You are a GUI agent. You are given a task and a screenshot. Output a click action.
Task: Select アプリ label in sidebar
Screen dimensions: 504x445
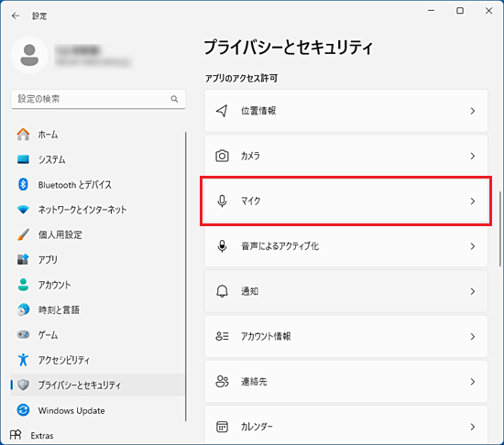point(48,259)
